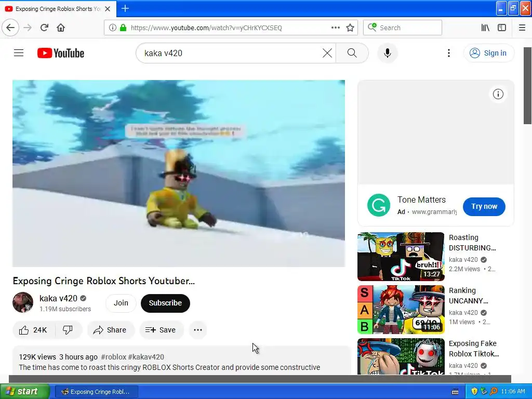Click Try now on the Grammarly ad
The image size is (532, 399).
point(484,206)
